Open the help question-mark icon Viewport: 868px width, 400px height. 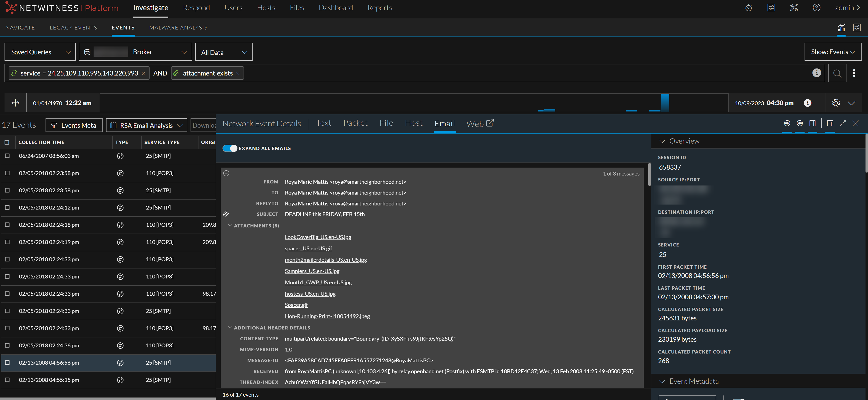tap(816, 7)
